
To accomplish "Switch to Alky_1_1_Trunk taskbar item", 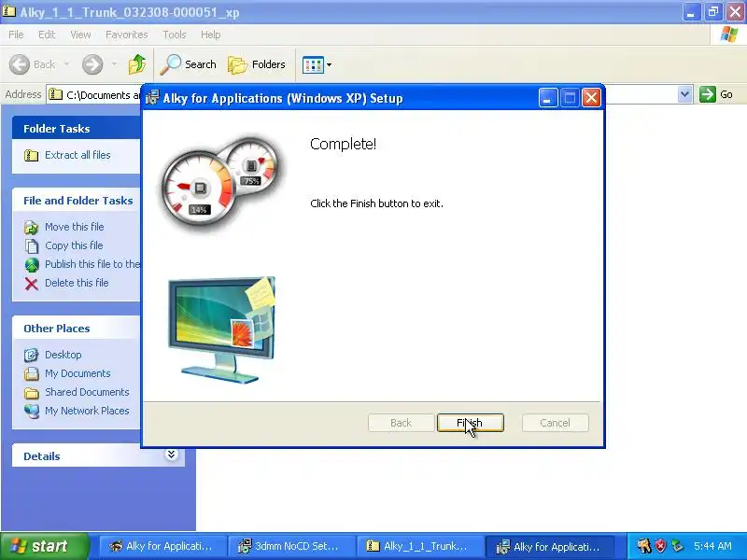I will [419, 546].
